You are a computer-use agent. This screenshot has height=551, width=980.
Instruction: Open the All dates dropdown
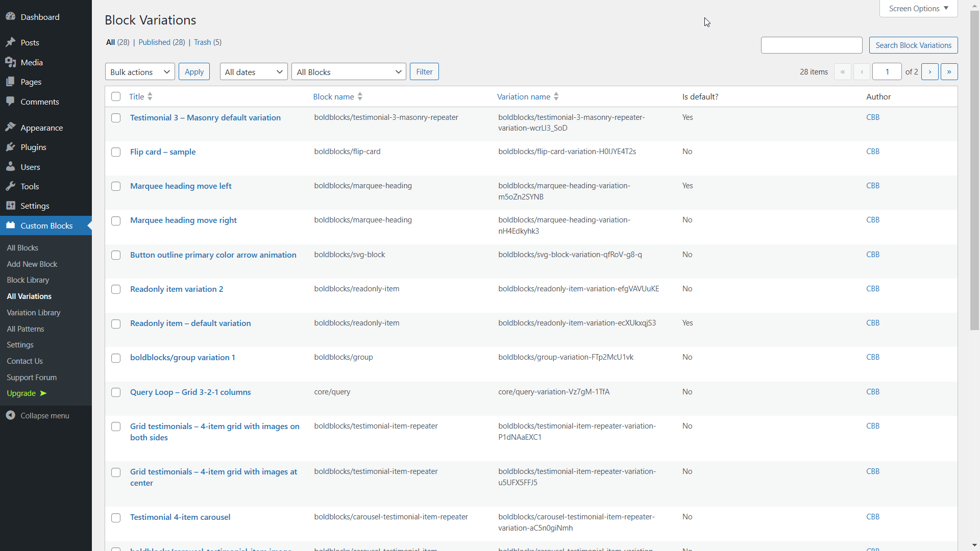point(254,72)
